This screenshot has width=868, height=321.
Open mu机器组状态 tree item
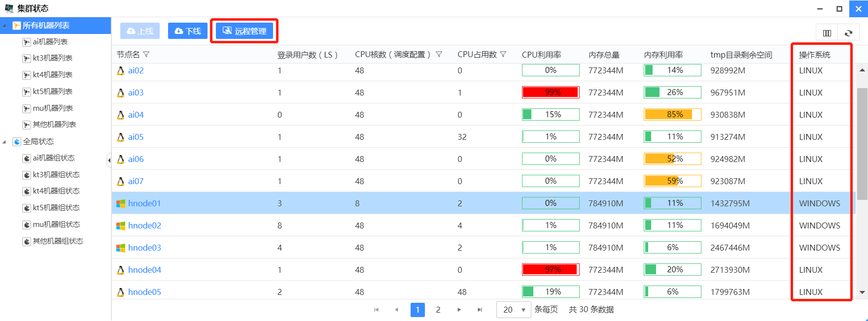[56, 225]
